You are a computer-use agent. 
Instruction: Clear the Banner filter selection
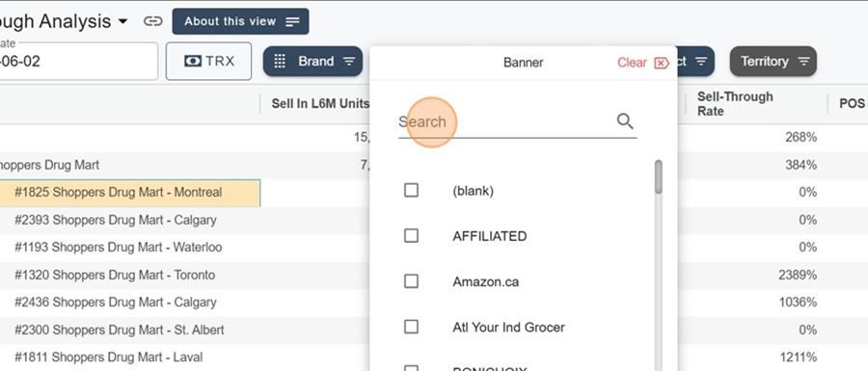tap(643, 63)
